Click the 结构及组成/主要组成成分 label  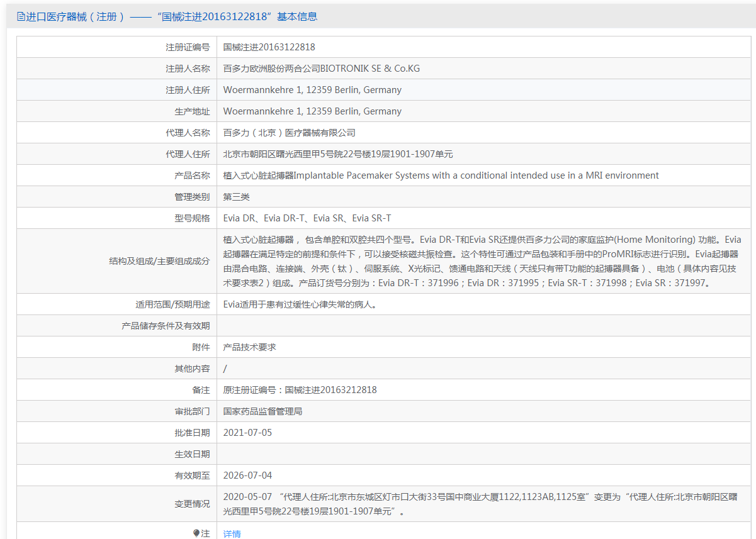click(x=159, y=261)
